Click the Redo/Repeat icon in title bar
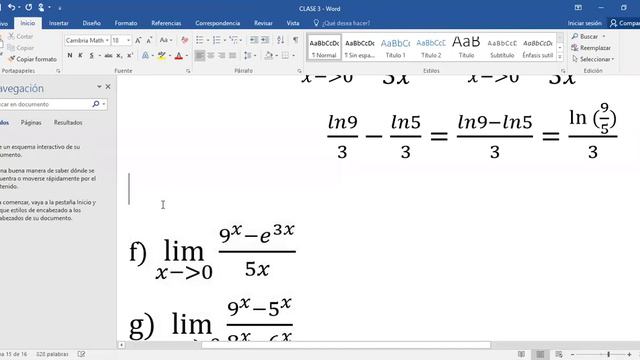The width and height of the screenshot is (640, 360). click(29, 7)
